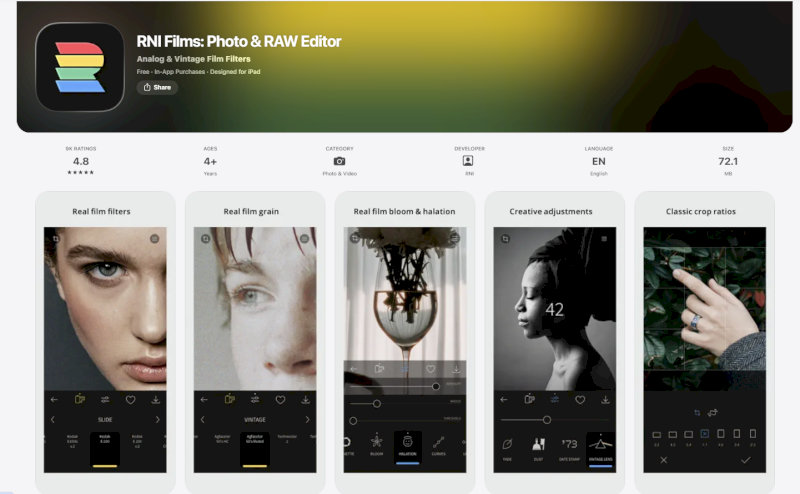Open the blue adjustments icon in Creative adjustments
The image size is (800, 494).
pyautogui.click(x=555, y=400)
